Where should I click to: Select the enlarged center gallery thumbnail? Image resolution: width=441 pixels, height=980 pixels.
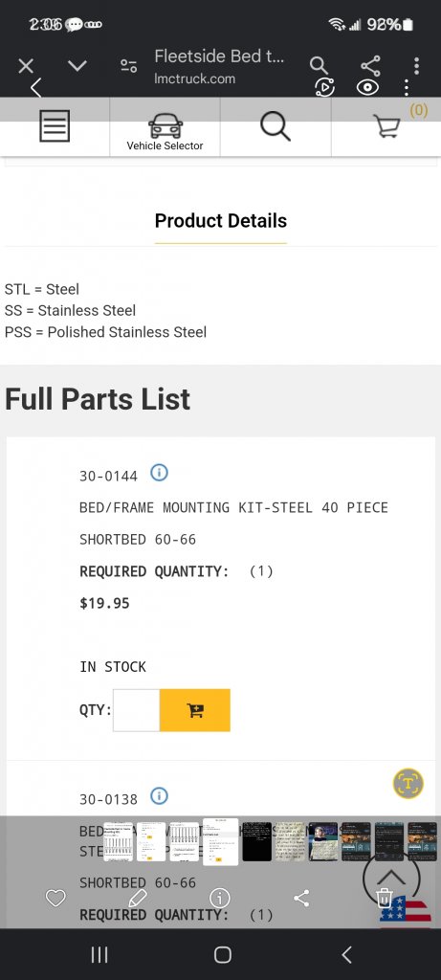[220, 841]
